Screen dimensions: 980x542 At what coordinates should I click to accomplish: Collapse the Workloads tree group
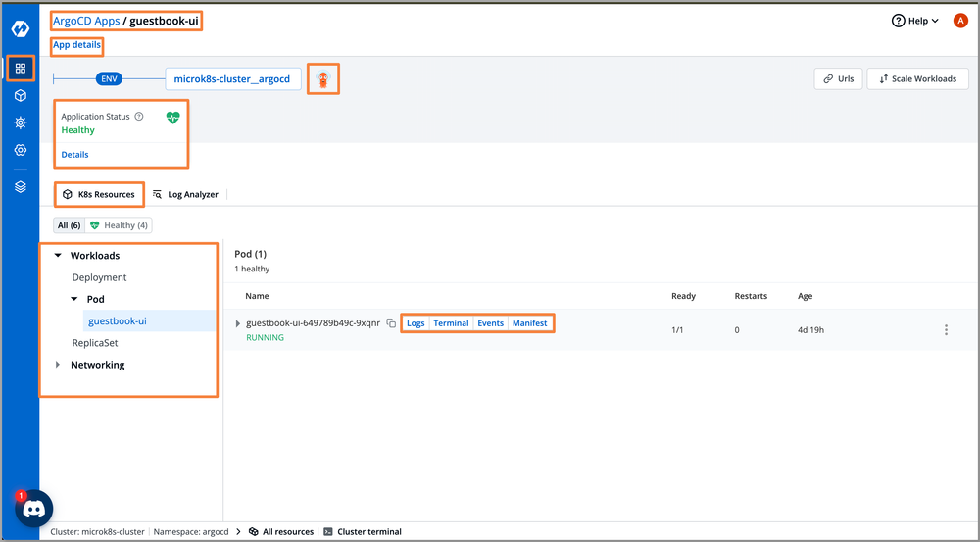[x=58, y=256]
